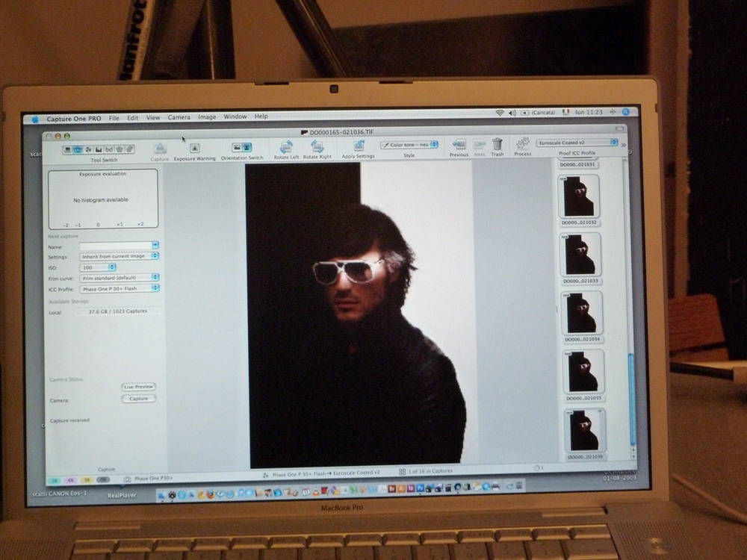Screen dimensions: 747x560
Task: Open the Film curve dropdown
Action: (x=120, y=277)
